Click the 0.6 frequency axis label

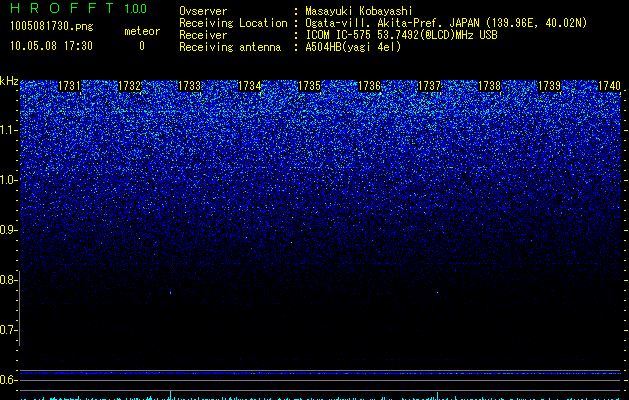(x=7, y=380)
